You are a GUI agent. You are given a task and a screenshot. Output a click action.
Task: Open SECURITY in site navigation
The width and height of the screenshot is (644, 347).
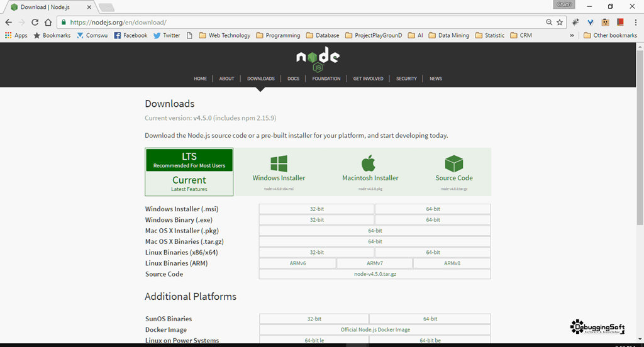tap(406, 79)
